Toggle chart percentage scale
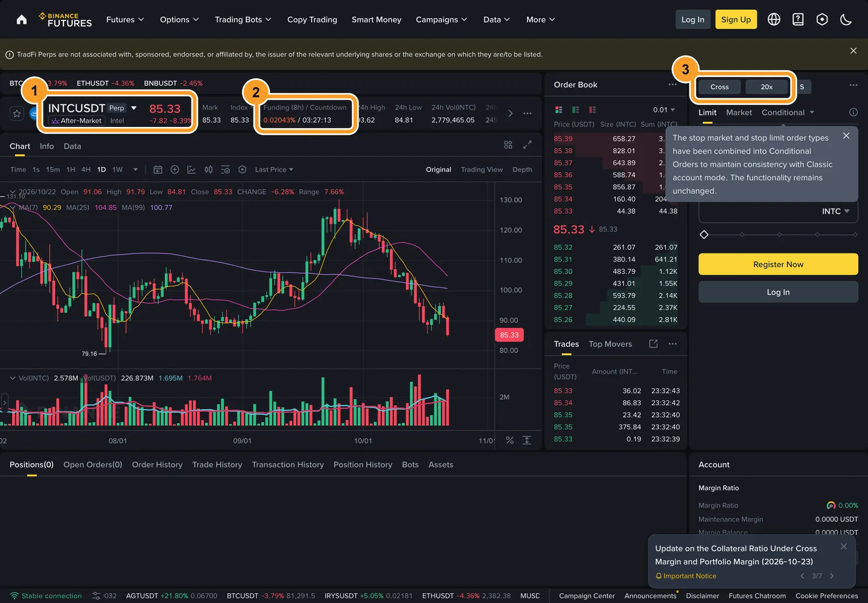This screenshot has height=603, width=868. pos(510,440)
